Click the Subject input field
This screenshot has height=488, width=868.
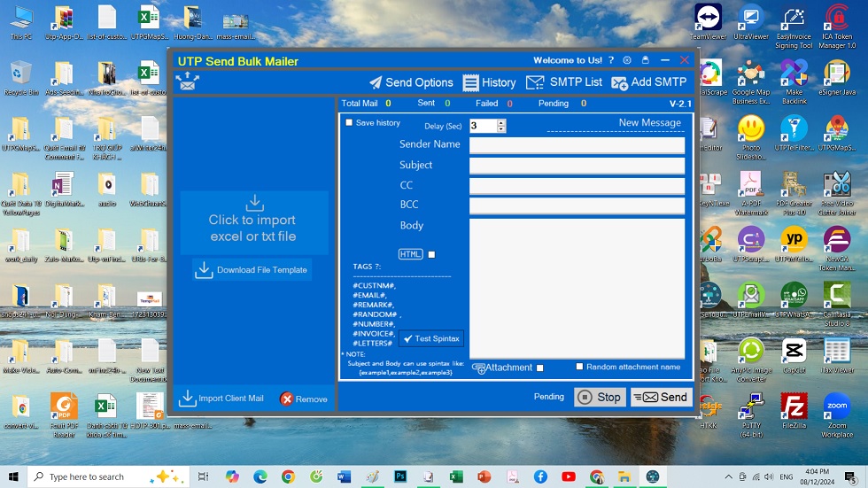(577, 166)
